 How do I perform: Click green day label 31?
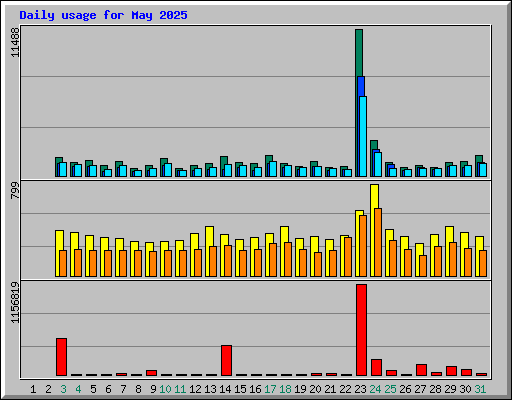click(x=480, y=389)
